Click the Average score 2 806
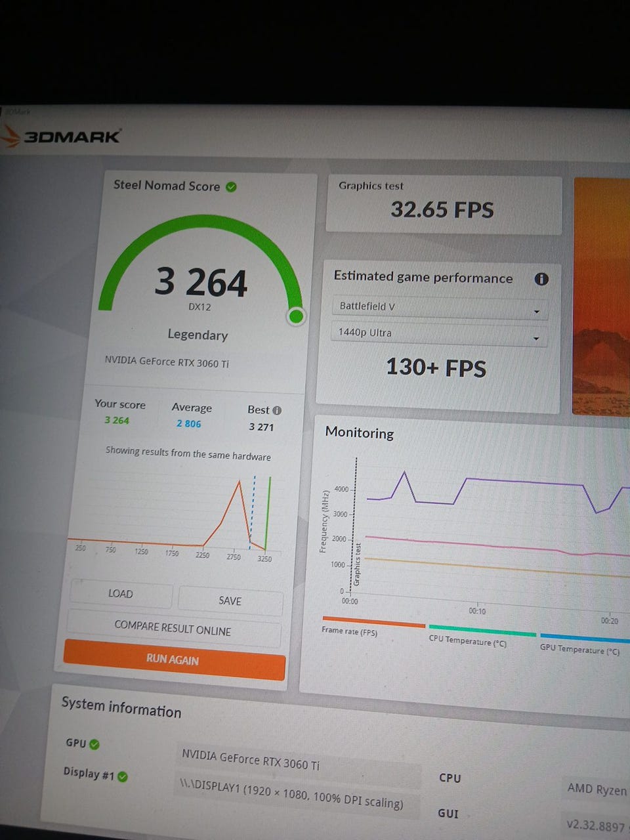630x840 pixels. point(188,424)
